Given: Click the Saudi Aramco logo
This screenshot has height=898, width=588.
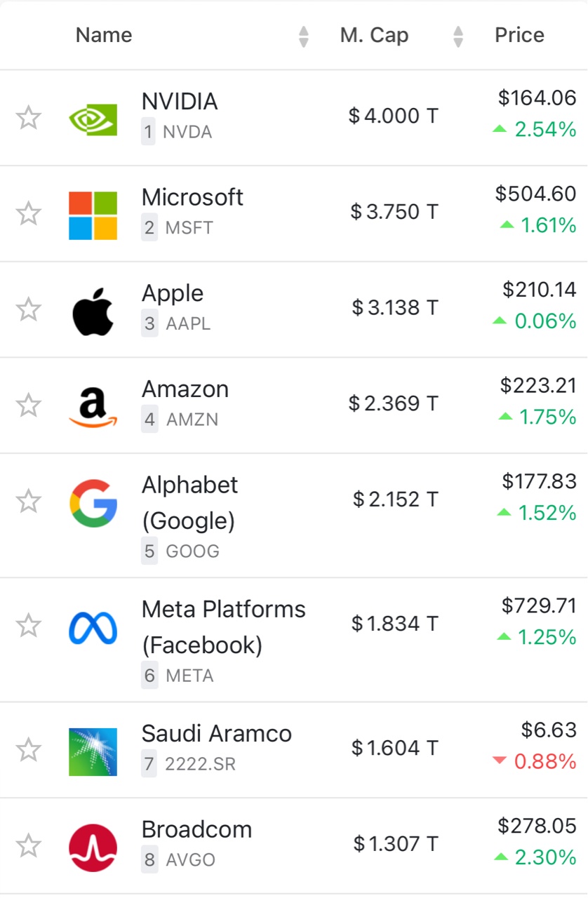Looking at the screenshot, I should [x=93, y=752].
